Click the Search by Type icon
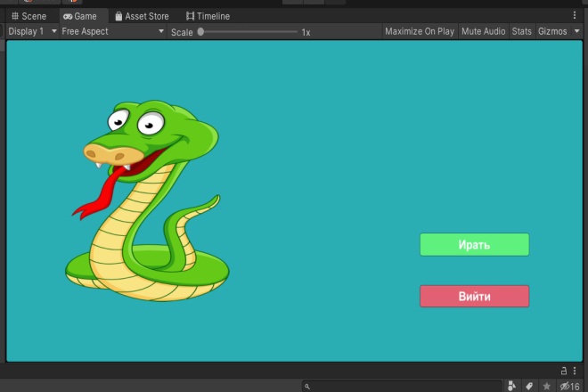Viewport: 588px width, 392px height. (511, 386)
